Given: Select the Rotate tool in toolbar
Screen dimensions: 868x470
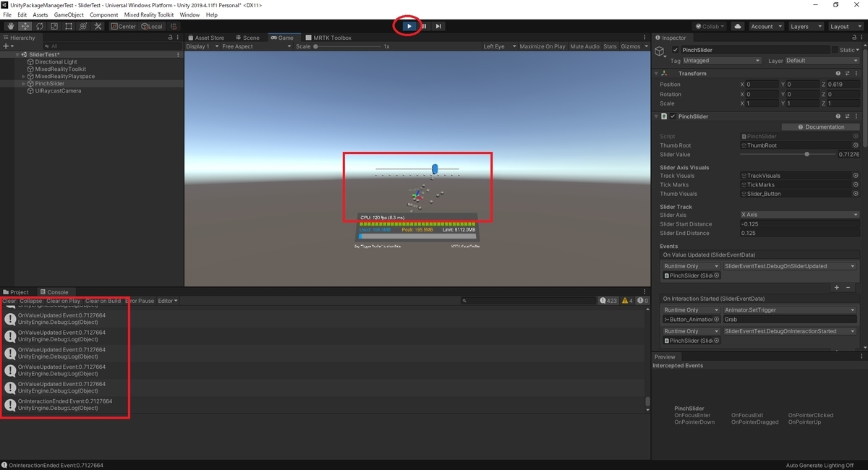Looking at the screenshot, I should tap(39, 27).
